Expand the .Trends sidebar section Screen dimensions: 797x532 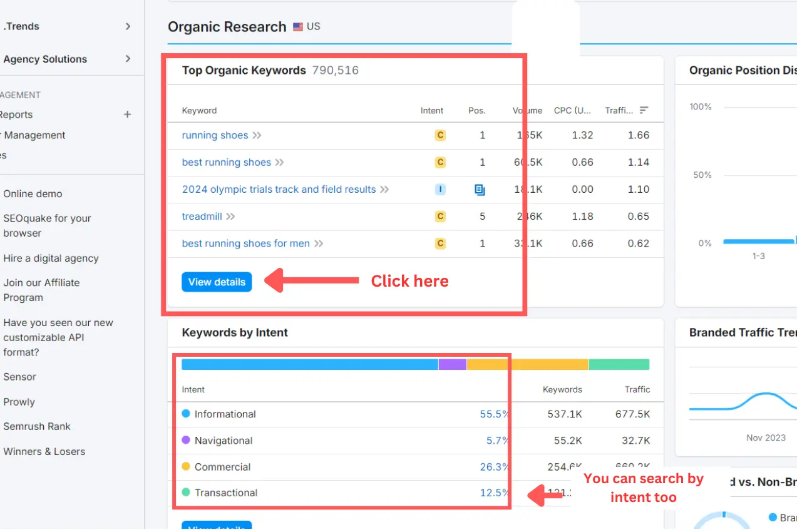tap(128, 26)
